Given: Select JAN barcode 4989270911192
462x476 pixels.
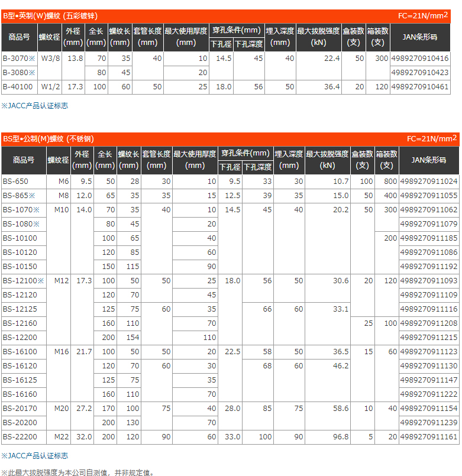Looking at the screenshot, I should [x=429, y=267].
